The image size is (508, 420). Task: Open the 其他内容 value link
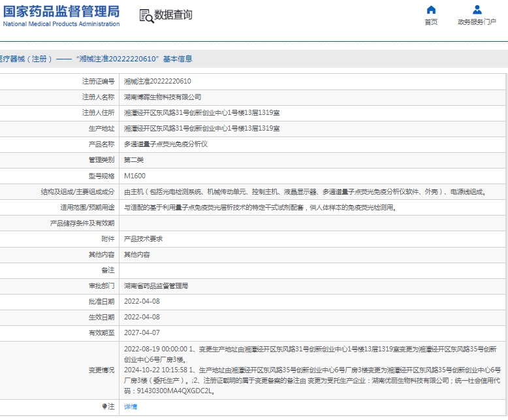(136, 255)
